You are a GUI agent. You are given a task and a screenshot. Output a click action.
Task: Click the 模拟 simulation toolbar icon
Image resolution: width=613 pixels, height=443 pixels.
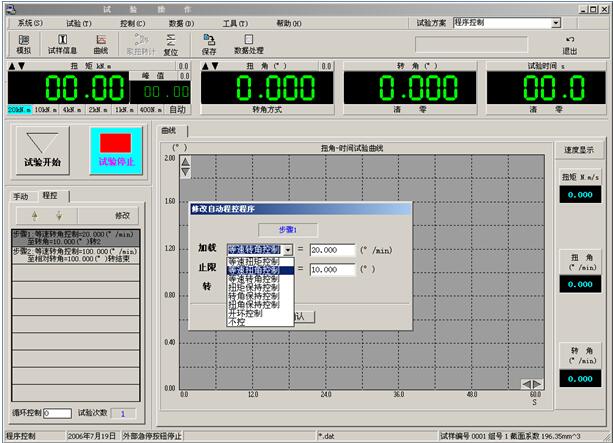pos(23,43)
